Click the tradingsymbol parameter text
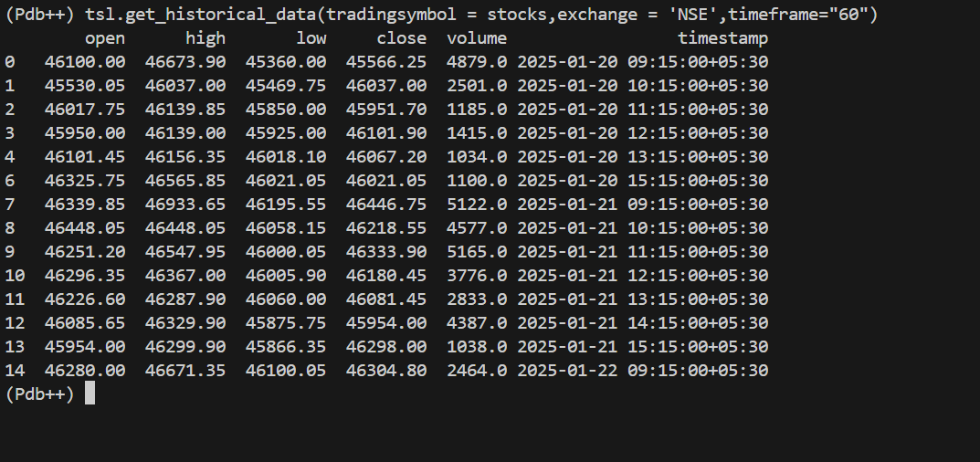This screenshot has width=980, height=462. 386,15
